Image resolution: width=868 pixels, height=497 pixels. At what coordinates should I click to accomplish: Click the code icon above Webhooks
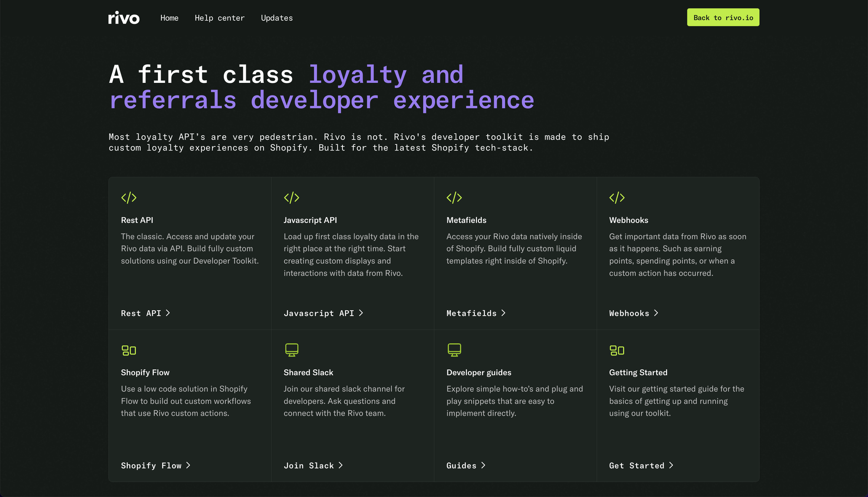pos(617,198)
